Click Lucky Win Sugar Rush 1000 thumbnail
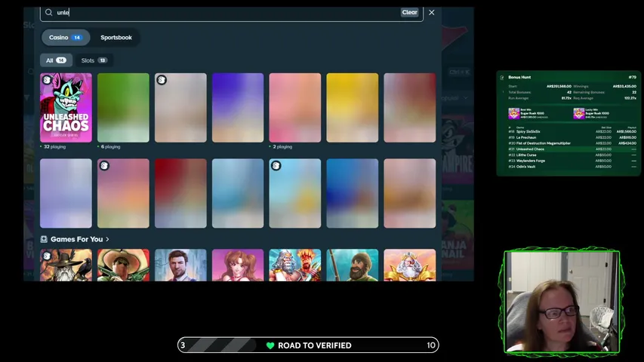644x362 pixels. [x=579, y=113]
